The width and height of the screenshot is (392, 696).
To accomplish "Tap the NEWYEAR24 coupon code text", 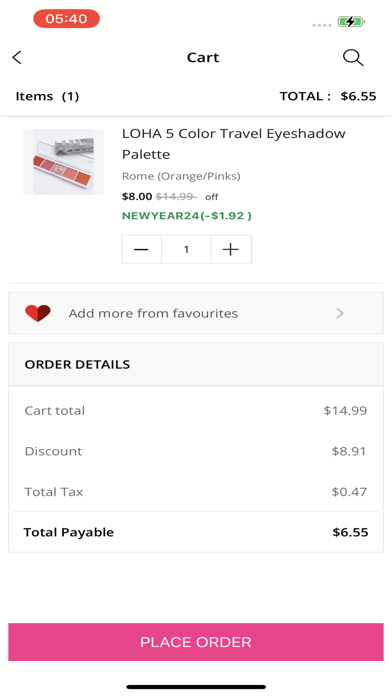I will tap(187, 216).
